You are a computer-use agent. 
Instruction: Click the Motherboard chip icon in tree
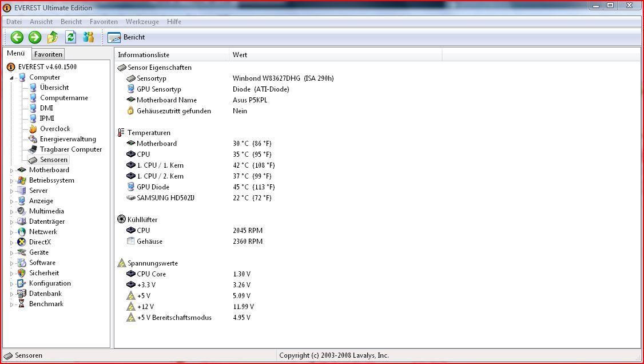click(22, 170)
